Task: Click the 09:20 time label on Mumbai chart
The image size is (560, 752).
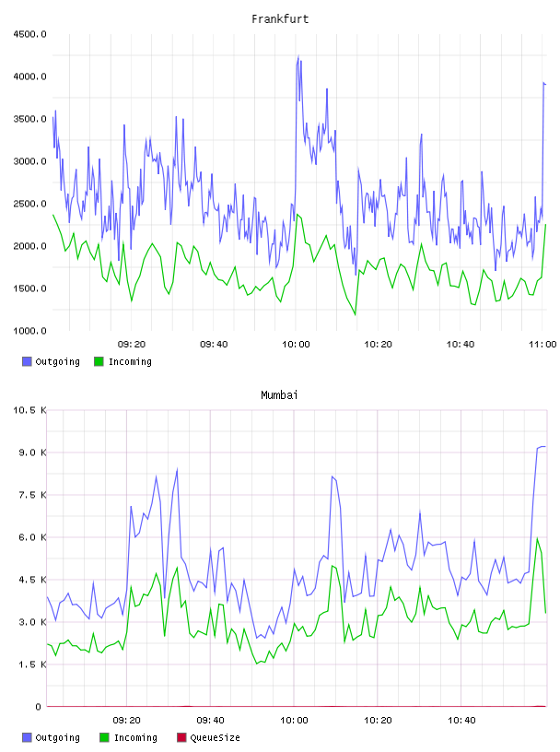Action: 126,721
